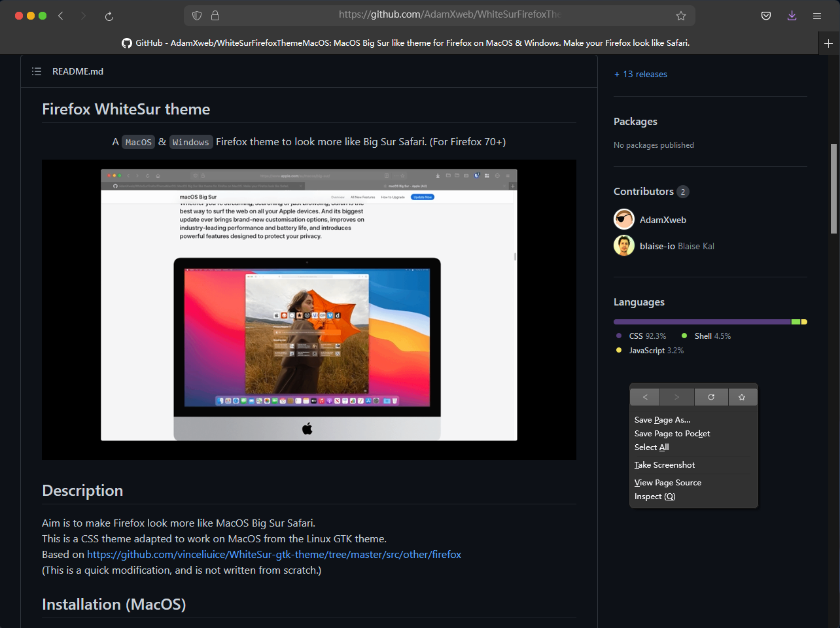This screenshot has height=628, width=840.
Task: Click "Inspect (Q)" in the context menu
Action: click(x=654, y=496)
